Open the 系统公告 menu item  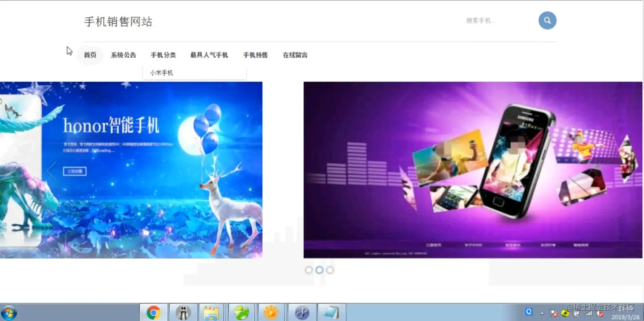click(x=124, y=55)
